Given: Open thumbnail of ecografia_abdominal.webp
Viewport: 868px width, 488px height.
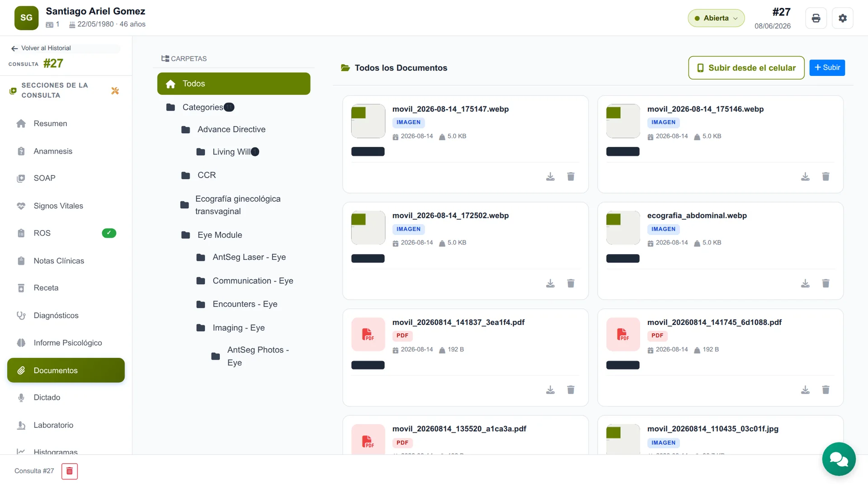Looking at the screenshot, I should point(623,228).
